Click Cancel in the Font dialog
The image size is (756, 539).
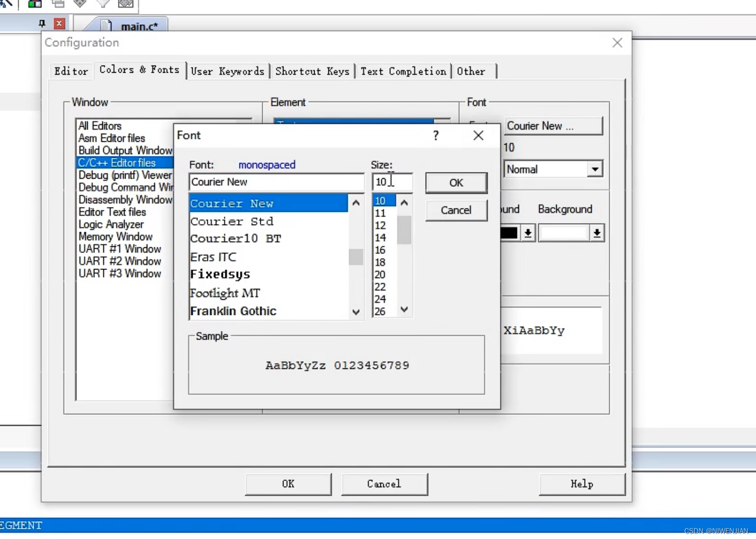[x=456, y=210]
